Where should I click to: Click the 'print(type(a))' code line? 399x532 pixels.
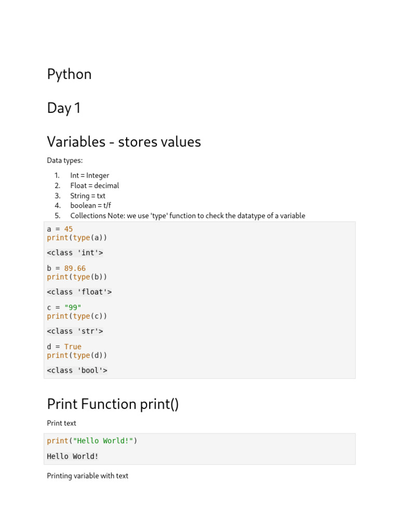77,238
